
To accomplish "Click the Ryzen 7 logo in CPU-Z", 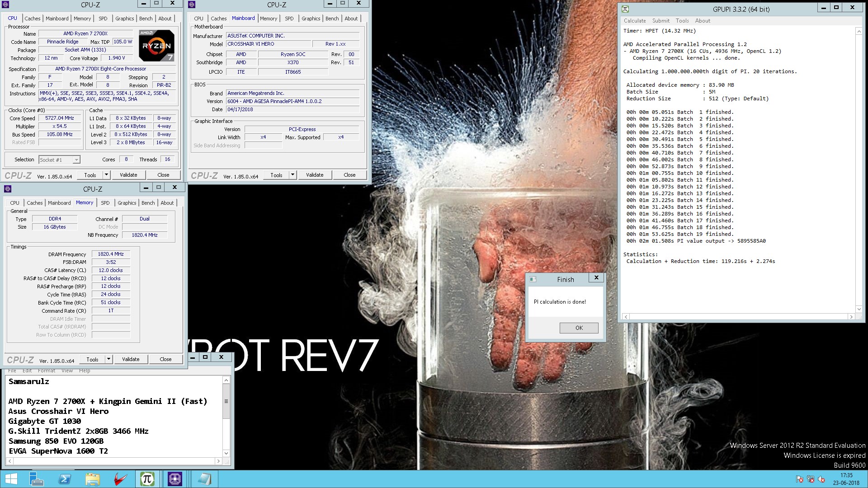I will pyautogui.click(x=156, y=45).
